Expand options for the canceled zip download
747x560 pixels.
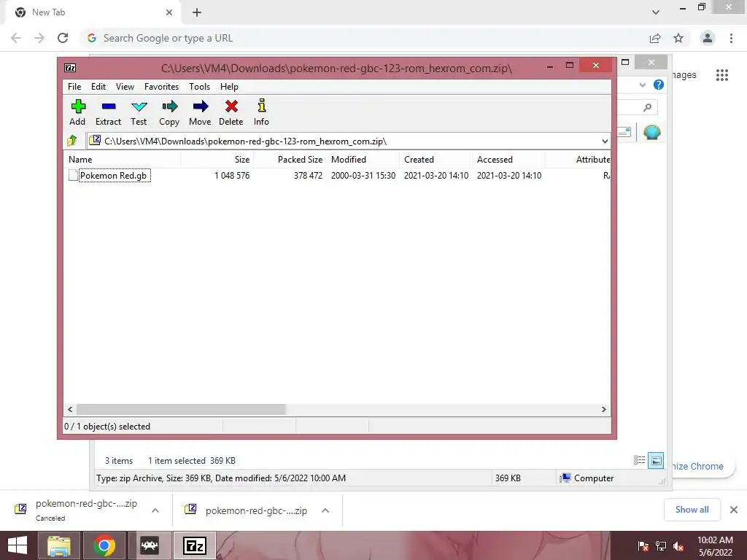pyautogui.click(x=155, y=510)
